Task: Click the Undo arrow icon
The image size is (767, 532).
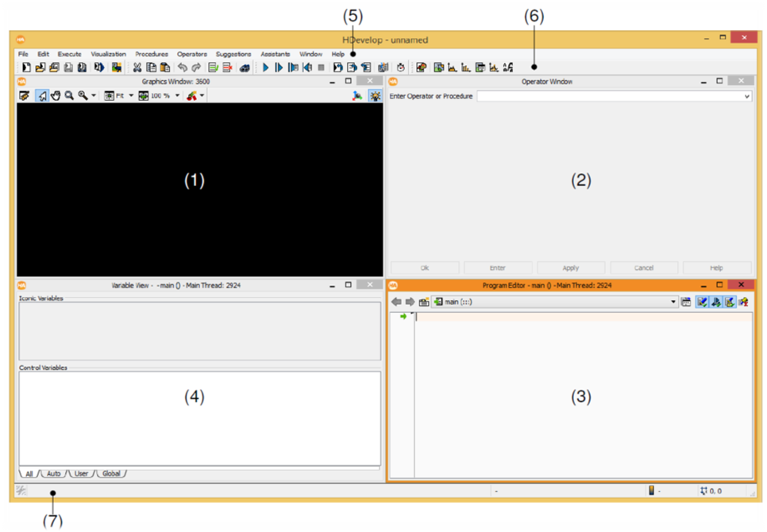Action: point(183,67)
